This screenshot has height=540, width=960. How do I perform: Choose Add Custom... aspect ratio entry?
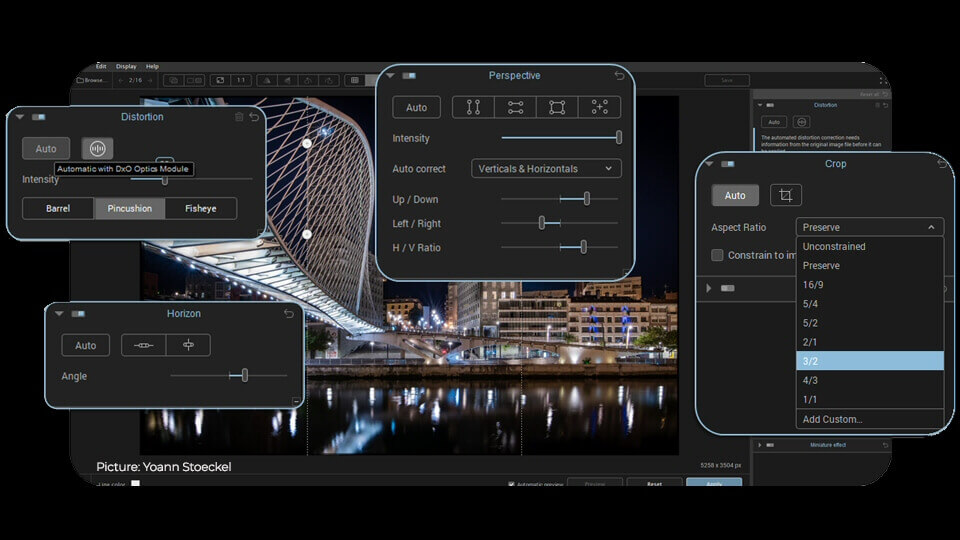coord(869,419)
